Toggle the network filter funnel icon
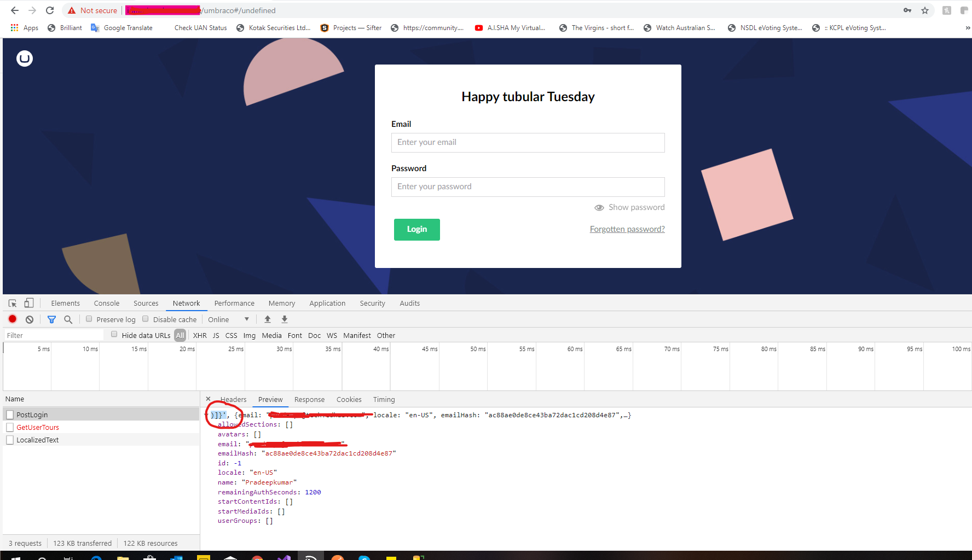972x560 pixels. [51, 319]
